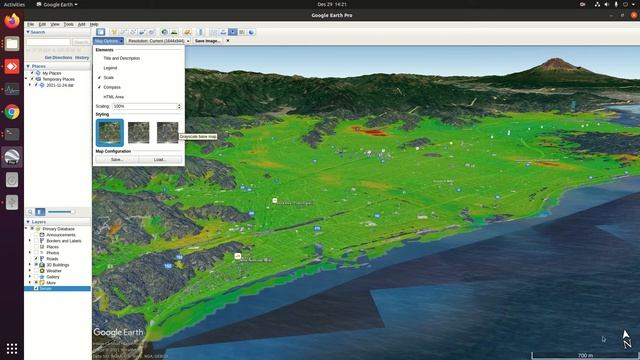Toggle the sidebar visibility toolbar icon
The width and height of the screenshot is (640, 360).
pos(100,32)
